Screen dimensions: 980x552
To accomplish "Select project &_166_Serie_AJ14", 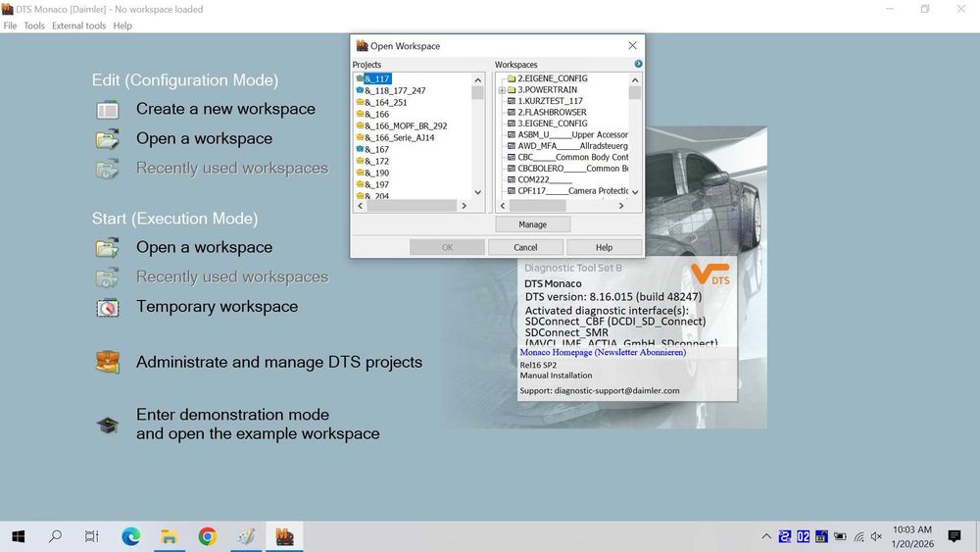I will pos(400,137).
